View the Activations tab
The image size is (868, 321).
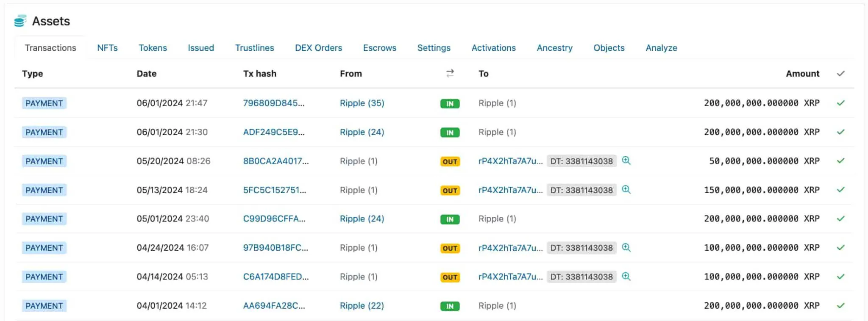pyautogui.click(x=493, y=48)
